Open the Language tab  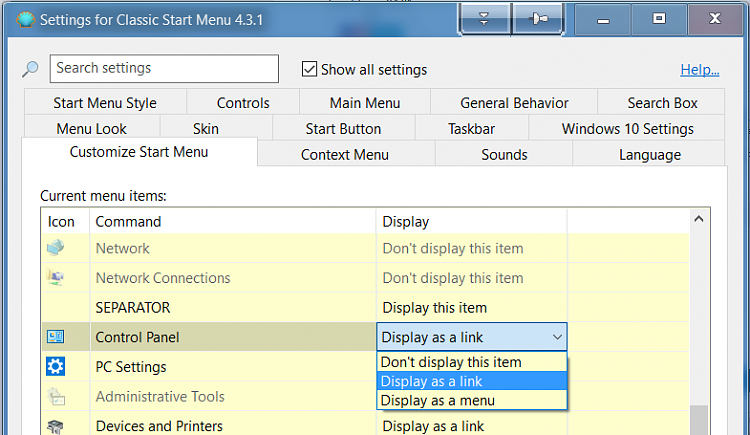click(650, 155)
